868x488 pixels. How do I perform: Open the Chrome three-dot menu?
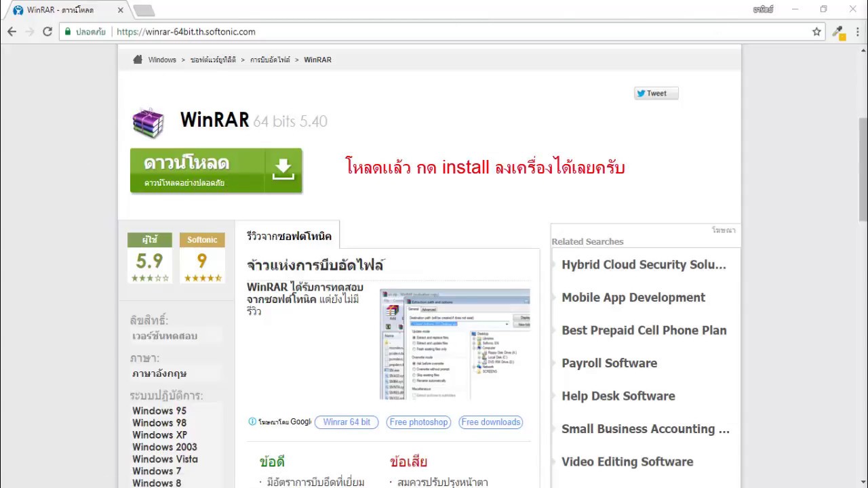pyautogui.click(x=857, y=32)
